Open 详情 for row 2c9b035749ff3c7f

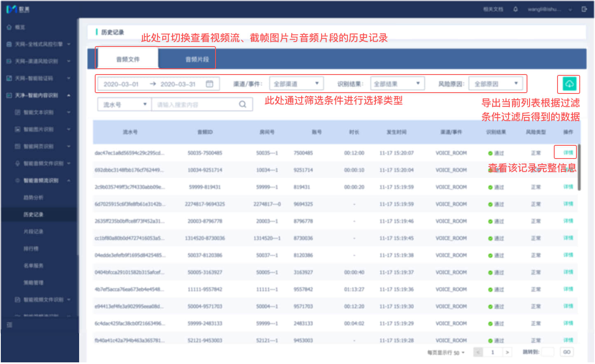(568, 187)
